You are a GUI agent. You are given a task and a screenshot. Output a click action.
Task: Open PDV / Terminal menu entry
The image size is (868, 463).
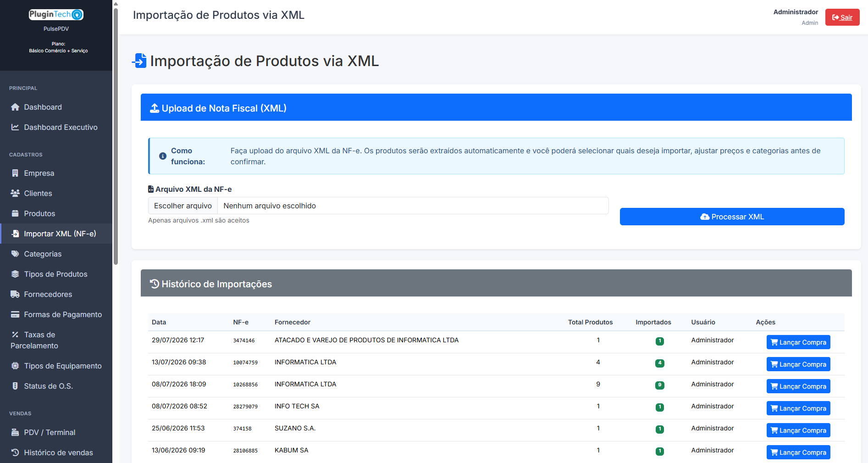[56, 432]
